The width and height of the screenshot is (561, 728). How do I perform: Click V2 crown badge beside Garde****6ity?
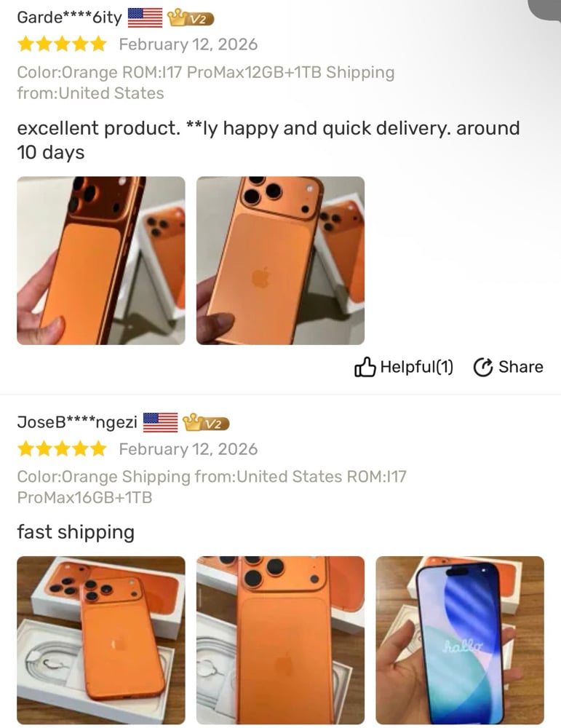[x=190, y=18]
